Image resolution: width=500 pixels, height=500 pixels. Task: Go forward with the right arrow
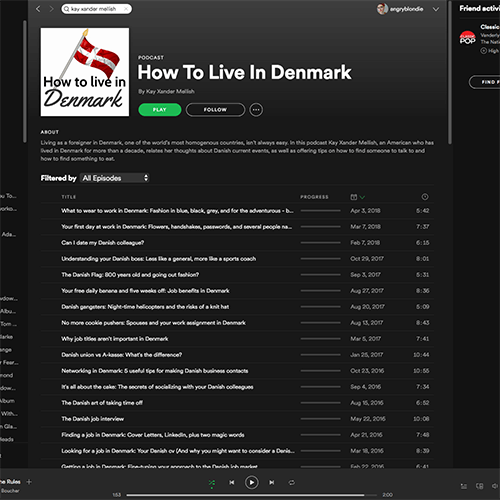(51, 9)
